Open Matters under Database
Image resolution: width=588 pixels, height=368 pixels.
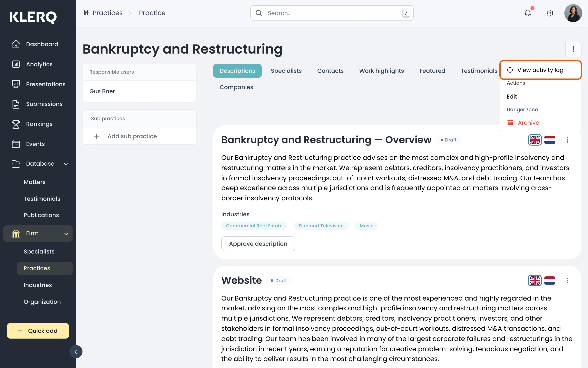(x=35, y=182)
